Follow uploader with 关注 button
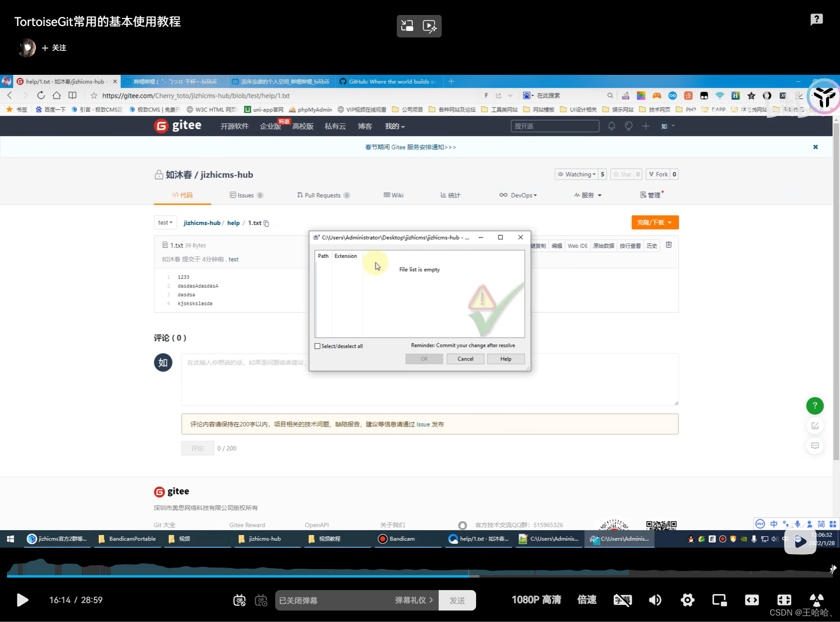 [x=54, y=48]
